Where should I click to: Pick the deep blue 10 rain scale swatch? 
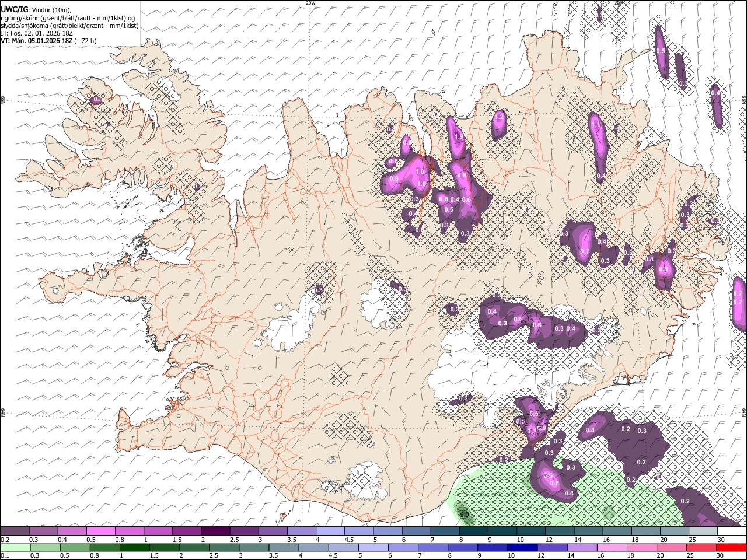[522, 548]
